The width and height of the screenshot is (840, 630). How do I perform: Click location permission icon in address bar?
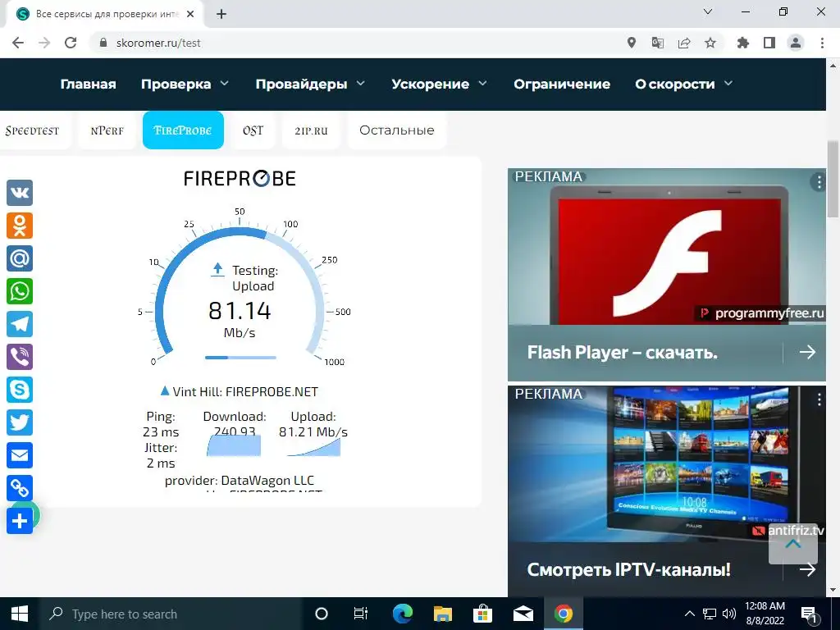(632, 43)
